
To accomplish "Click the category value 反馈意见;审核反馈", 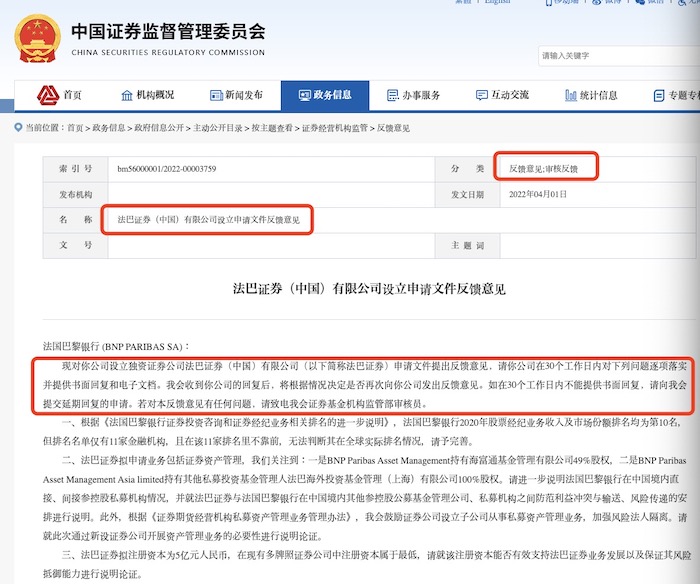I will (543, 169).
